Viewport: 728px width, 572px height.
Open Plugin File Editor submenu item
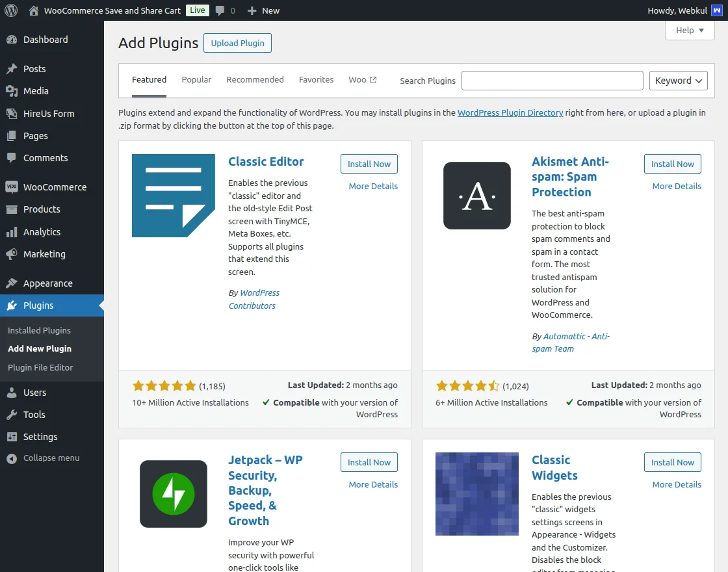(x=40, y=368)
